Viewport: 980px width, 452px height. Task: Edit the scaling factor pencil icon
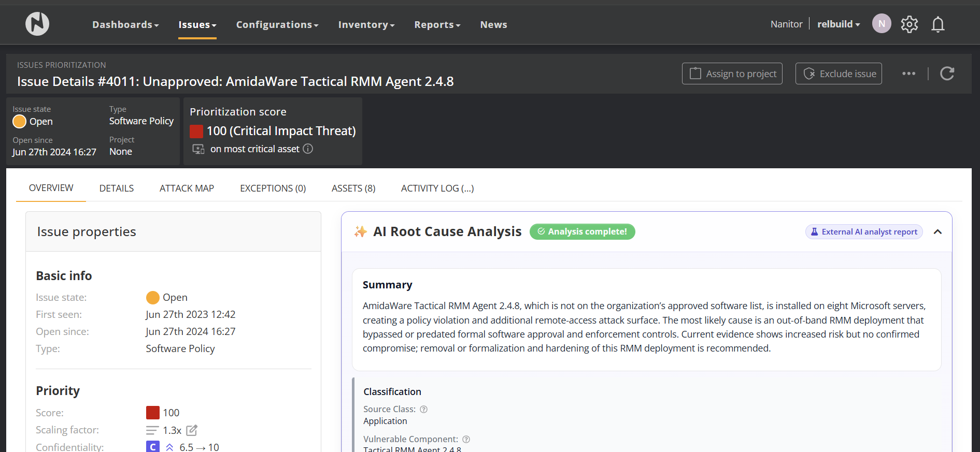pyautogui.click(x=192, y=430)
